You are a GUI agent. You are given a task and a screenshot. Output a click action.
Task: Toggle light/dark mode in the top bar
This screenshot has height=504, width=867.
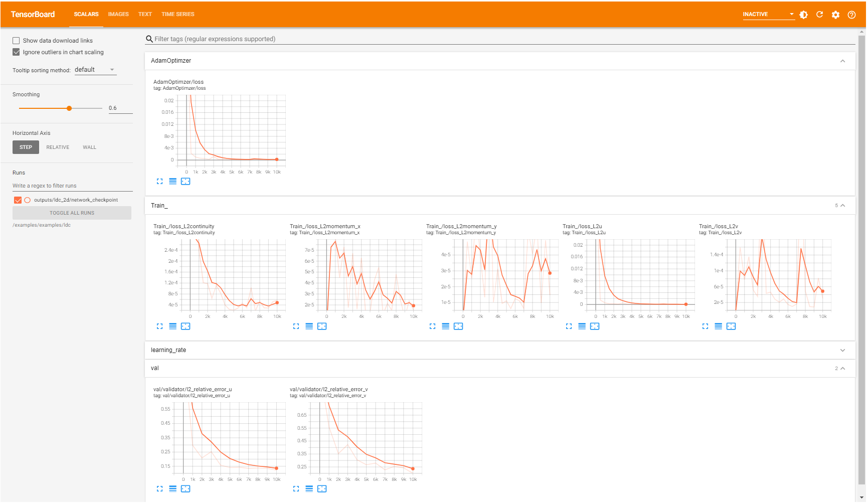tap(803, 15)
